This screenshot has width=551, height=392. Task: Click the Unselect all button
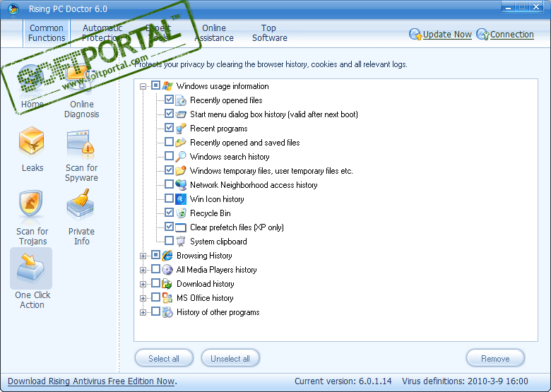point(230,358)
